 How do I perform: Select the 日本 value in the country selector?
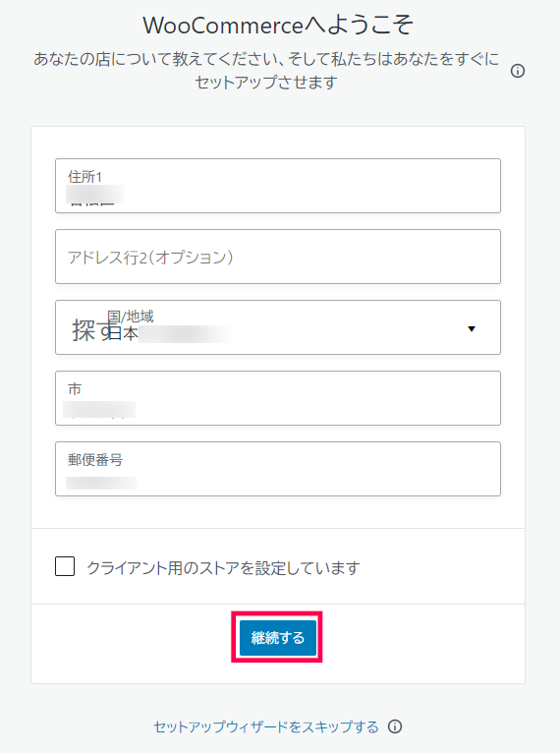[124, 333]
